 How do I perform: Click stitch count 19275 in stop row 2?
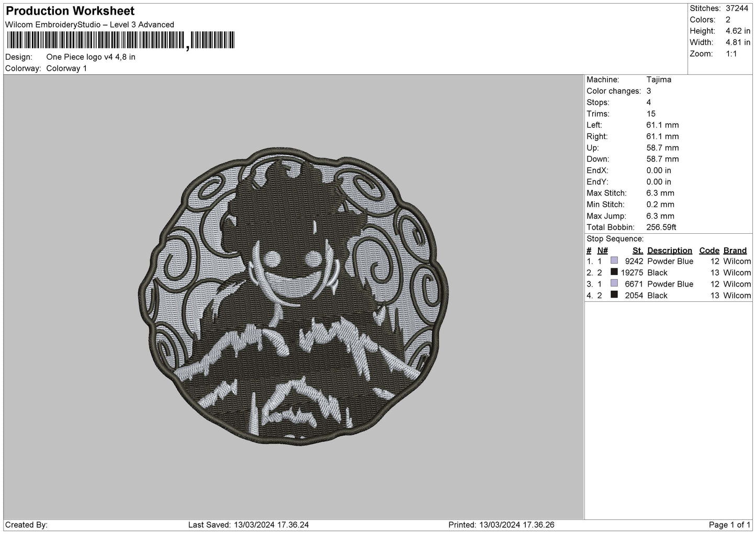(x=631, y=272)
